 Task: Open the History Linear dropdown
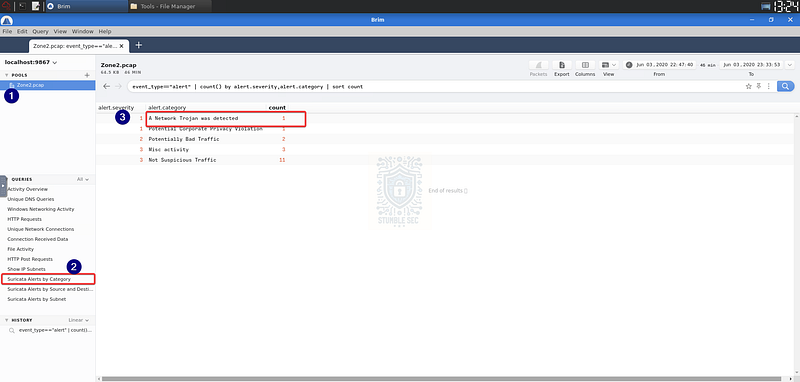coord(79,320)
